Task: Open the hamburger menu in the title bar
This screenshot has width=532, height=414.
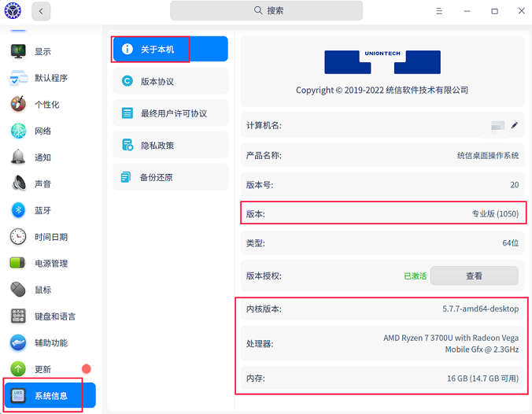Action: click(439, 11)
